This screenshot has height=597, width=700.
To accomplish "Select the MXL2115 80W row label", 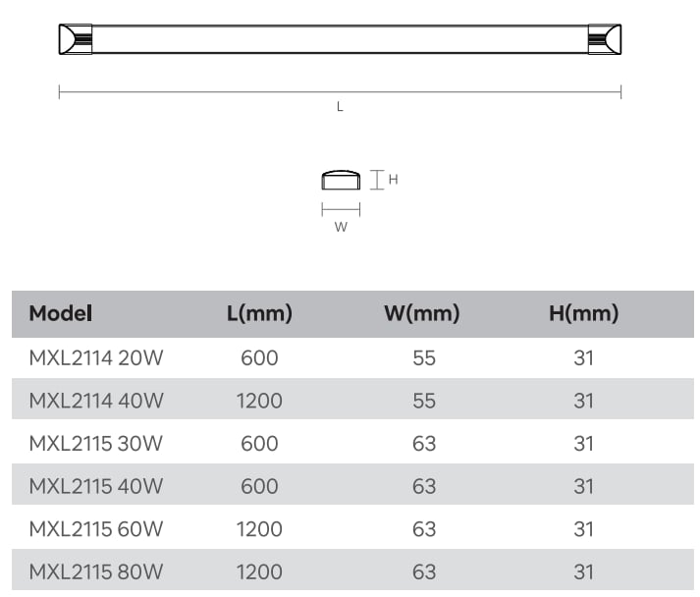I will 96,572.
